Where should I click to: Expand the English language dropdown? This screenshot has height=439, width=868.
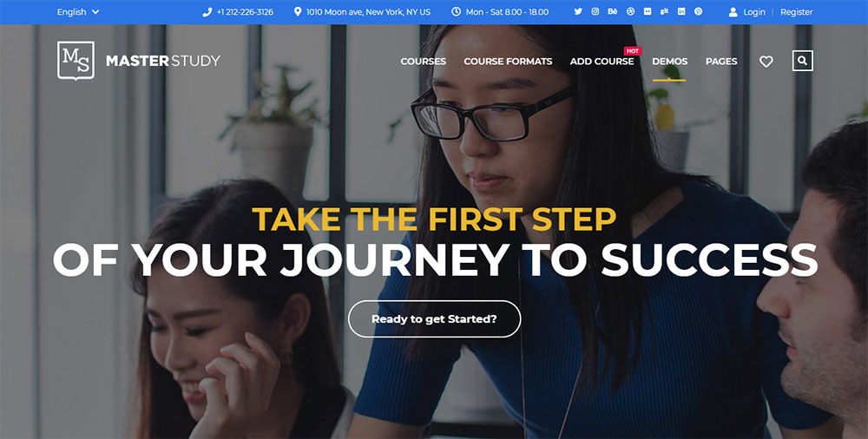tap(78, 11)
